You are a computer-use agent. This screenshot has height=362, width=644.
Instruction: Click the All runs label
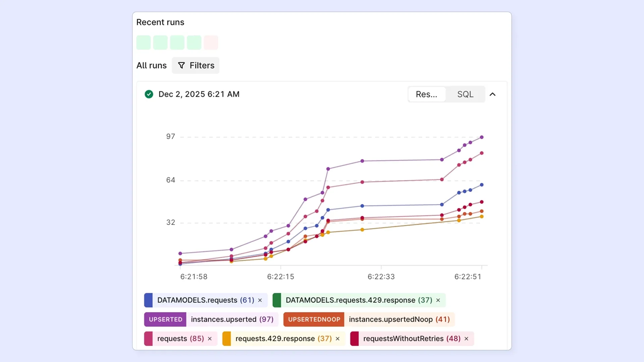click(151, 65)
